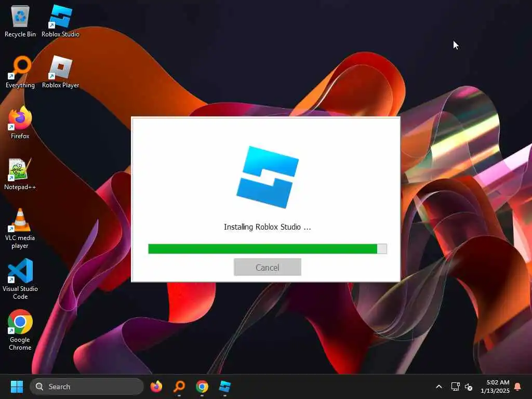Image resolution: width=532 pixels, height=399 pixels.
Task: Open Firefox from the taskbar
Action: [x=156, y=387]
